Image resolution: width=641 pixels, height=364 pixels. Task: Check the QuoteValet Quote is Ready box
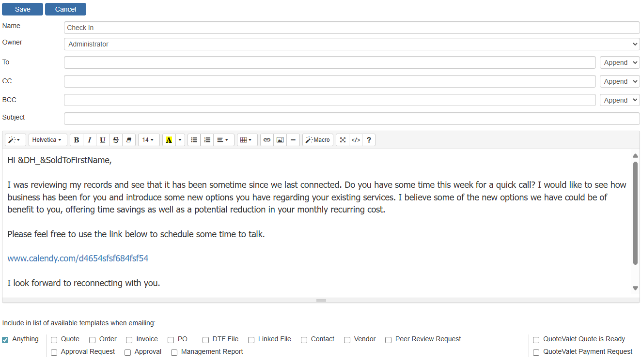[536, 340]
